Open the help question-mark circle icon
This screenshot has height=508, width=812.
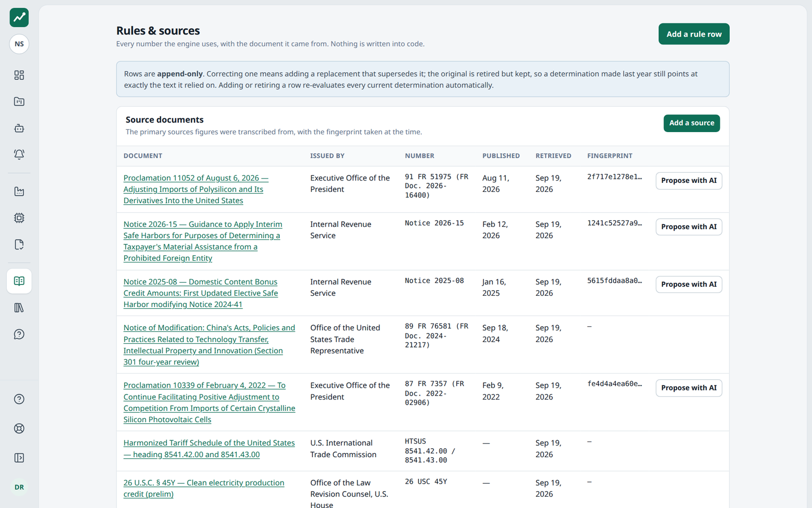(x=19, y=399)
